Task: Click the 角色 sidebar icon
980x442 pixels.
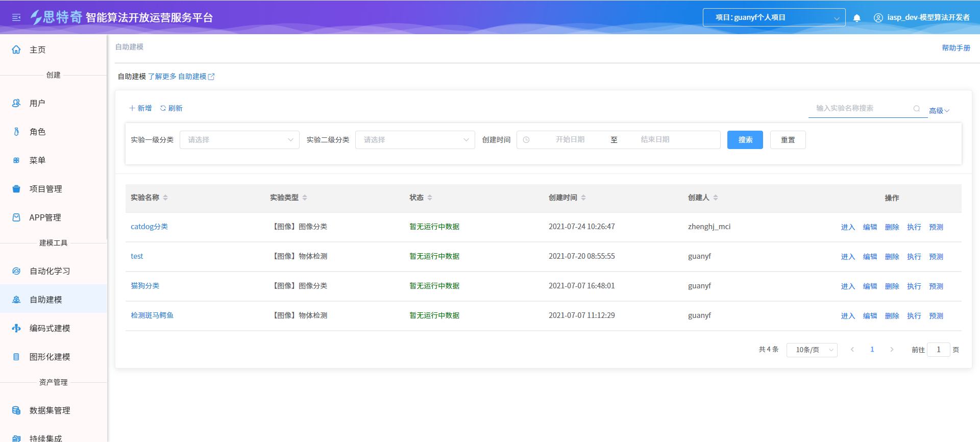Action: [16, 132]
